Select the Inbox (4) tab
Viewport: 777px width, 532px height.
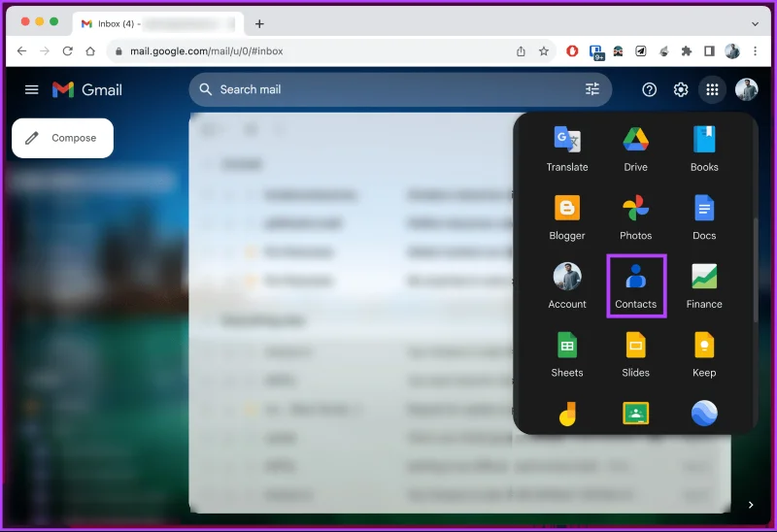click(157, 23)
